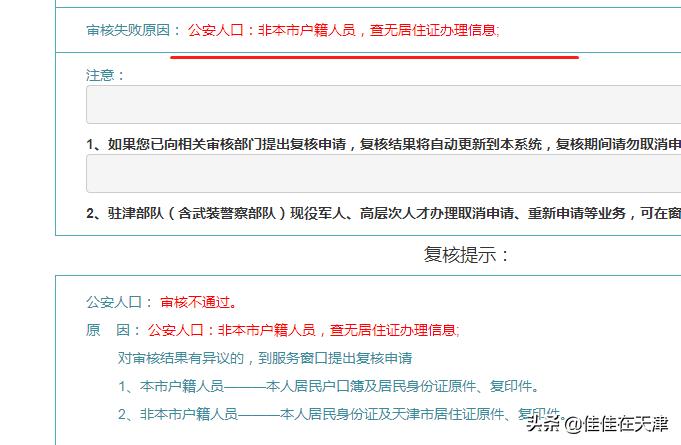Select item 1 本市户籍人员 requirements line
The width and height of the screenshot is (681, 445).
[x=329, y=386]
